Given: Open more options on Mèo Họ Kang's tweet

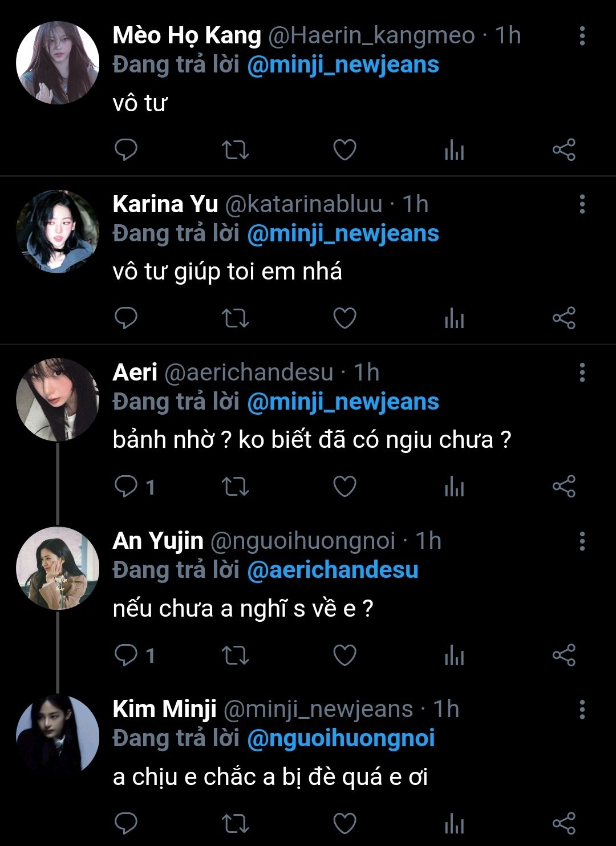Looking at the screenshot, I should 582,36.
